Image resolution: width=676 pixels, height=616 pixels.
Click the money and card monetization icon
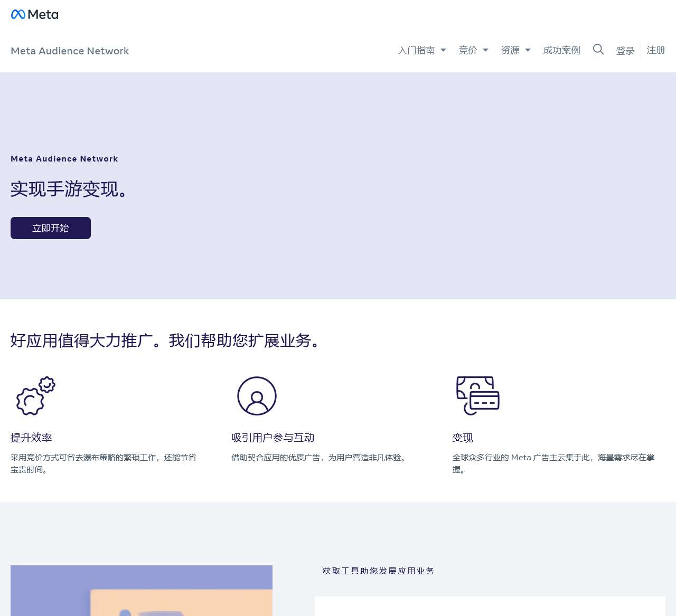478,396
